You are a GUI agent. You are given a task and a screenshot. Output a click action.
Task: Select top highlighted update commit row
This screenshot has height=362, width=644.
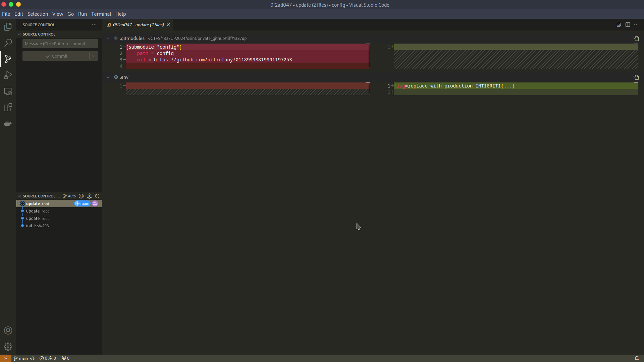pyautogui.click(x=59, y=203)
